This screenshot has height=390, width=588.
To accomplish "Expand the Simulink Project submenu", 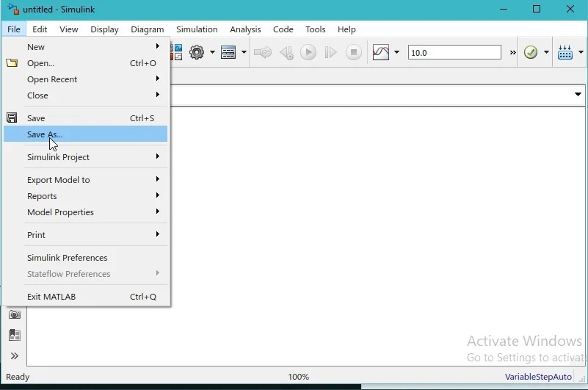I will click(85, 157).
